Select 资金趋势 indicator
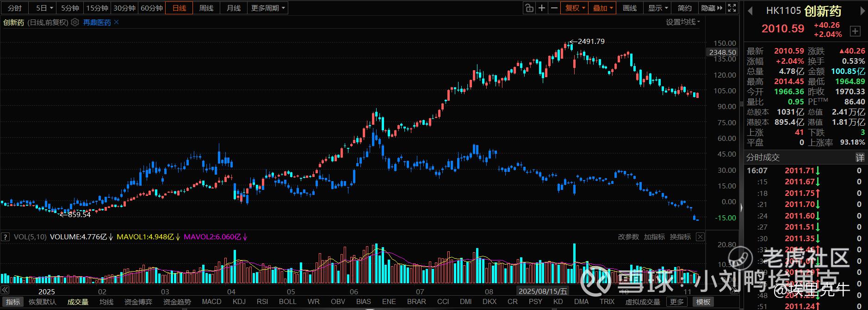868x310 pixels. tap(177, 302)
